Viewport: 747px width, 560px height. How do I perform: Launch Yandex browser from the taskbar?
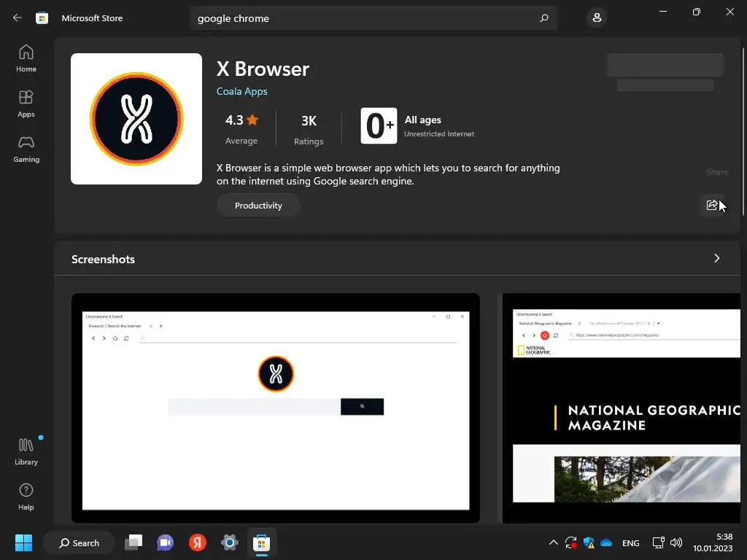197,542
